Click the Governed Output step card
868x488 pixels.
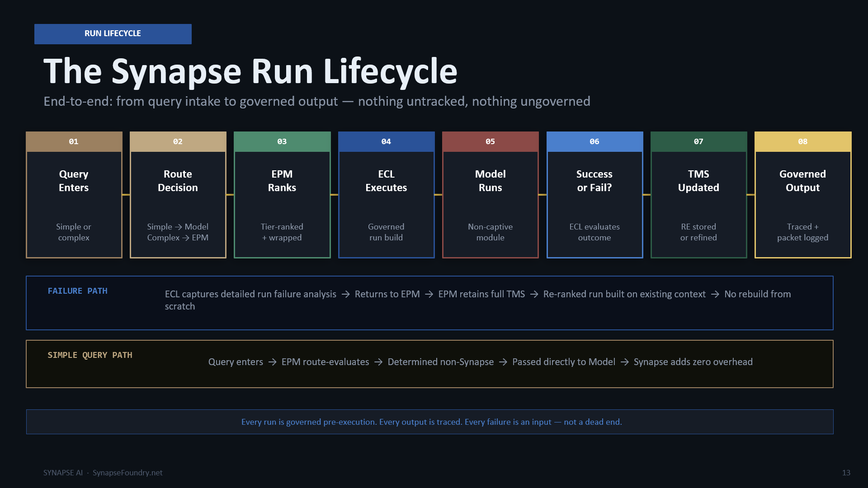click(803, 195)
